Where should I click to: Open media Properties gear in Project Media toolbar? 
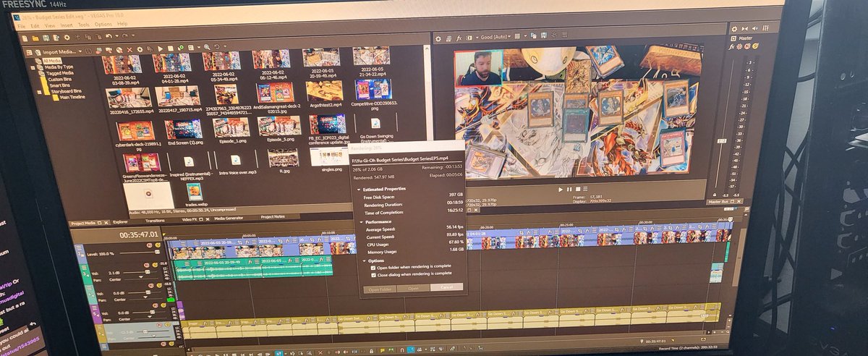point(140,49)
